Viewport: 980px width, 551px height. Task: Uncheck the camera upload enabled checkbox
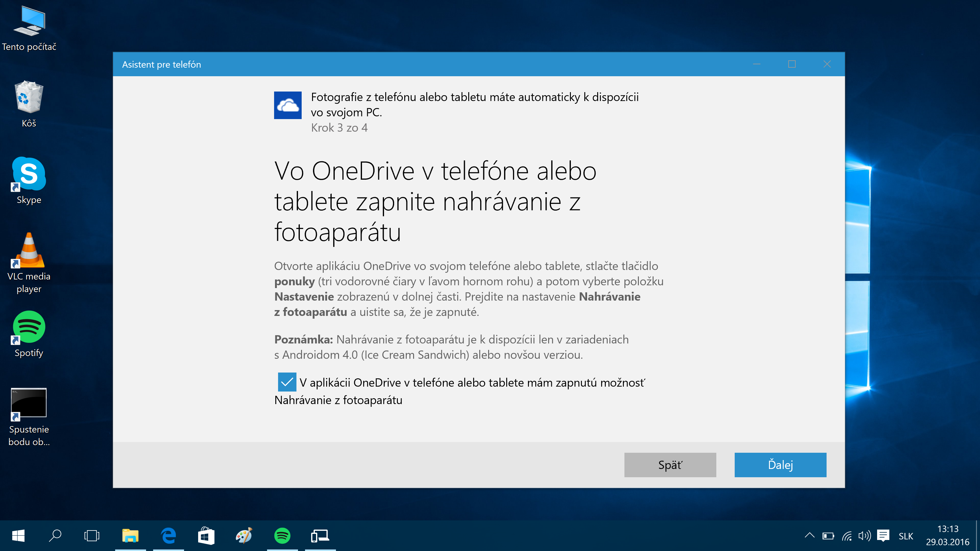287,382
